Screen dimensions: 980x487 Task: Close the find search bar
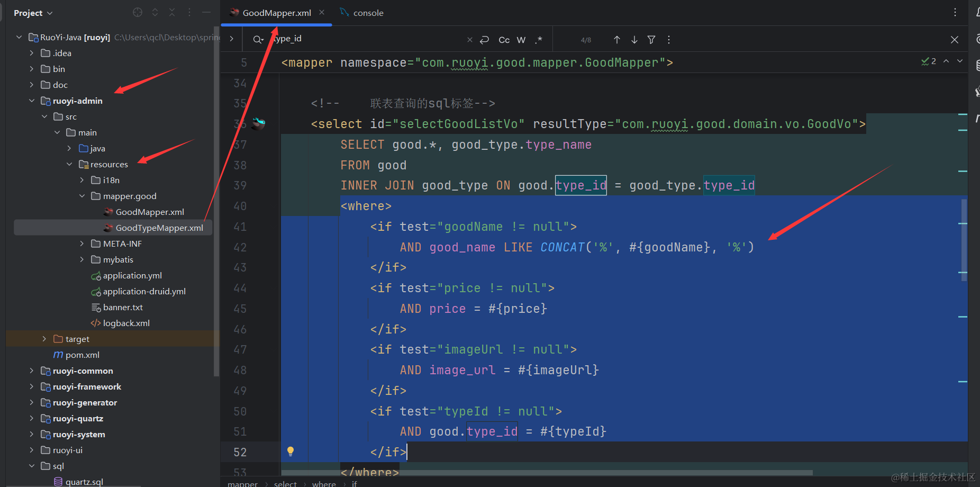click(955, 40)
